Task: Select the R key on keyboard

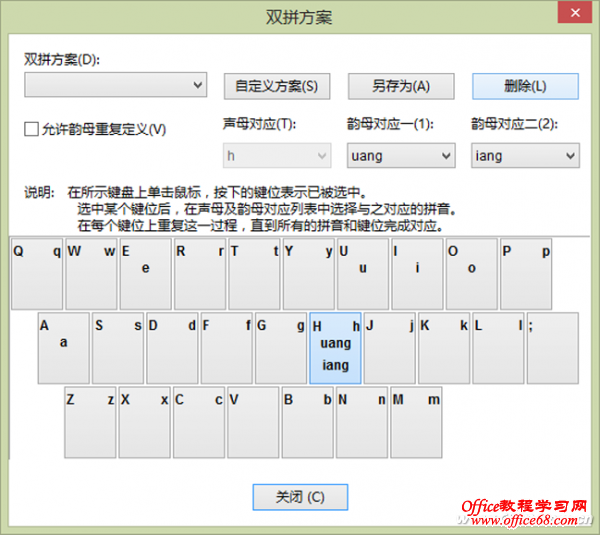Action: [x=200, y=274]
